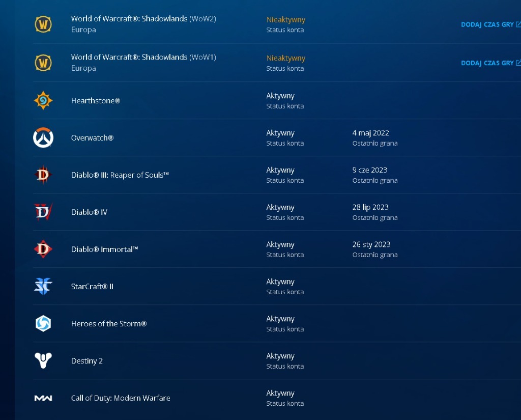The width and height of the screenshot is (521, 420).
Task: Click 'Aktywny' status in Modern Warfare row
Action: 280,394
